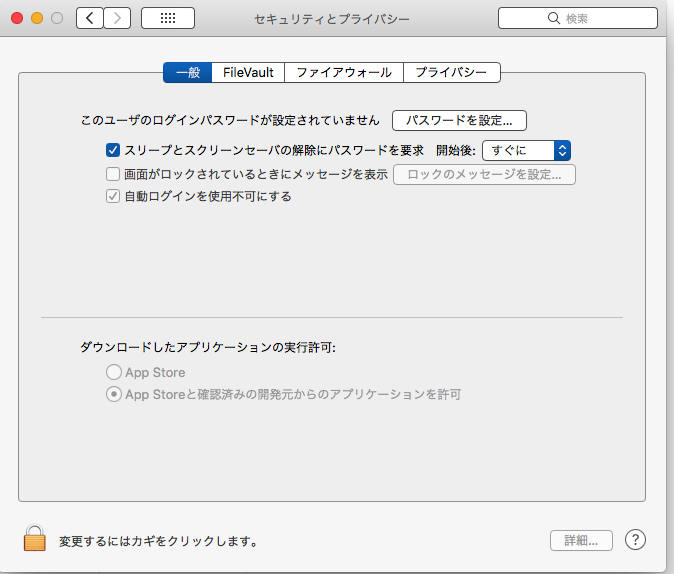Click the magnifier icon in search
Viewport: 674px width, 574px height.
click(x=554, y=18)
